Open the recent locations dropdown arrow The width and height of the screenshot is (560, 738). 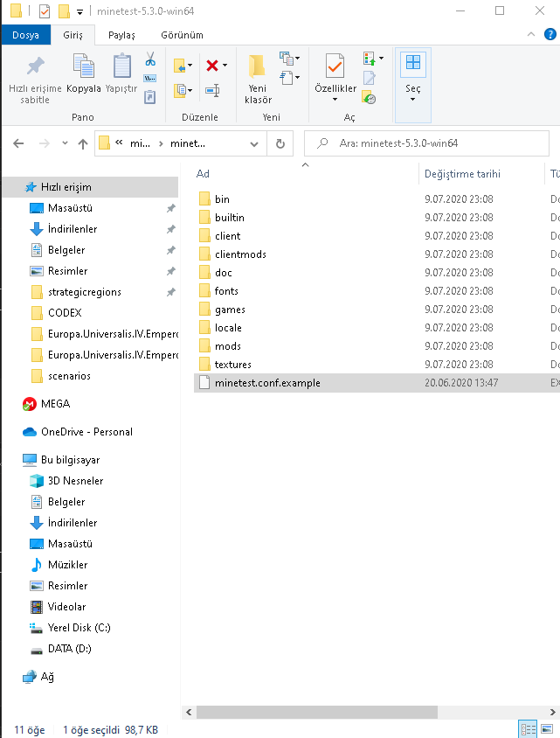pos(65,143)
